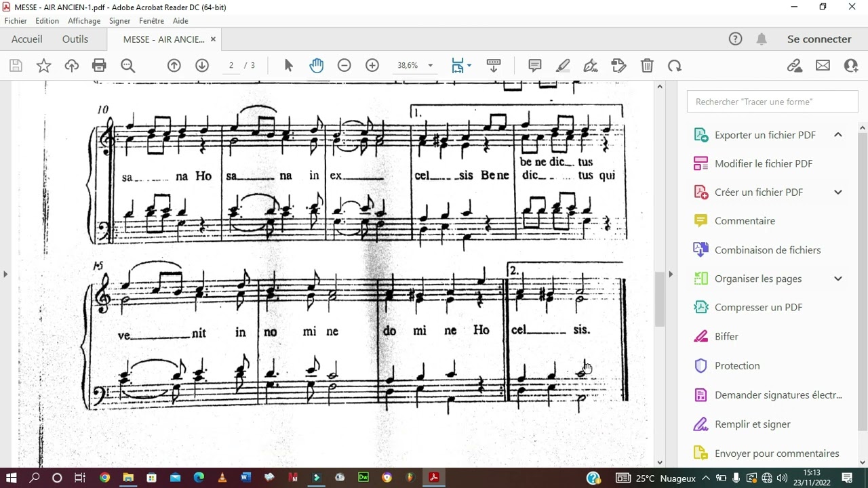Click the Exporter un fichier PDF icon

(x=701, y=135)
